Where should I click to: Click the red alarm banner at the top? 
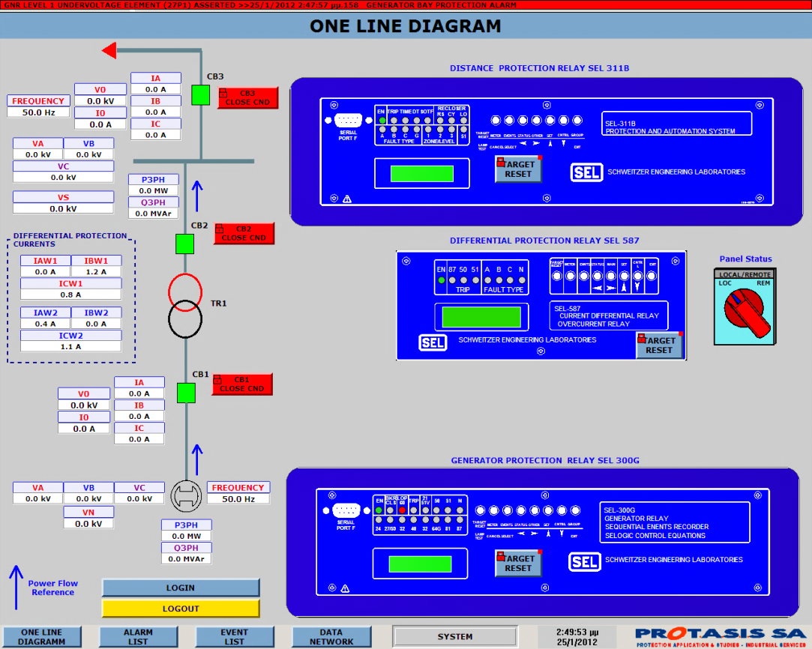(406, 4)
